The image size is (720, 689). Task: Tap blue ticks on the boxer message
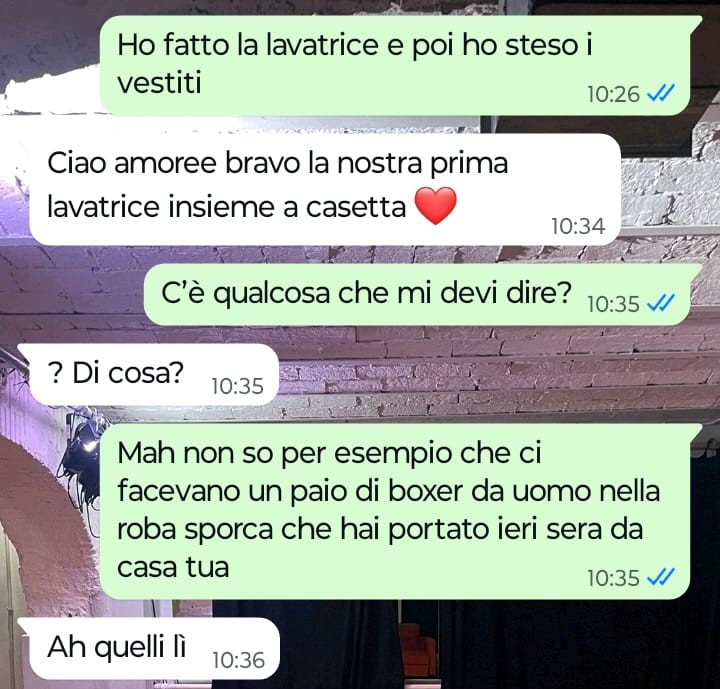(660, 577)
